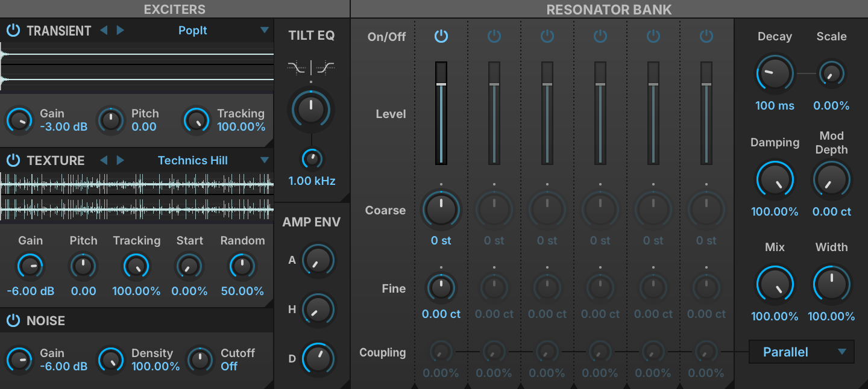Click the Resonator Bank Scale knob
Screen dimensions: 868x389
[x=832, y=73]
